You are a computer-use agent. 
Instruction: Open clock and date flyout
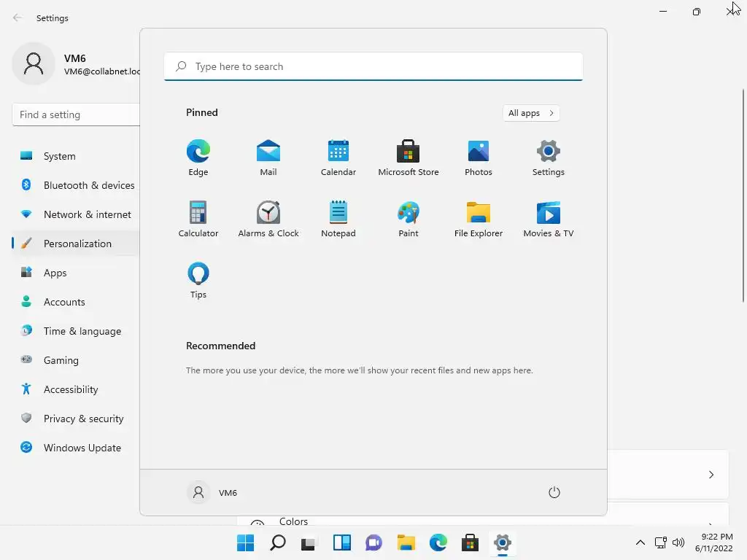point(713,542)
